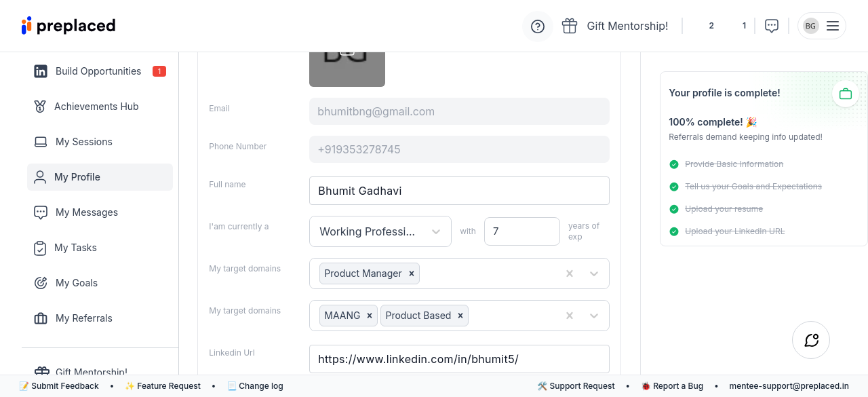Open the chat messages icon in header

[771, 26]
